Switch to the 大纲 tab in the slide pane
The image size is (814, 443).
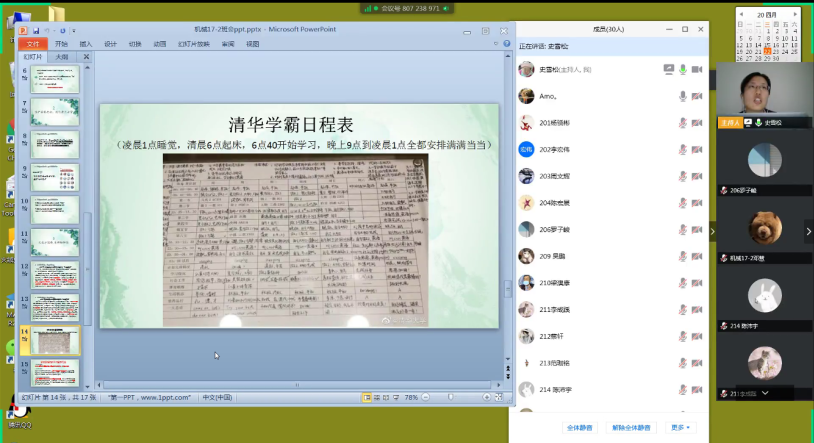61,57
